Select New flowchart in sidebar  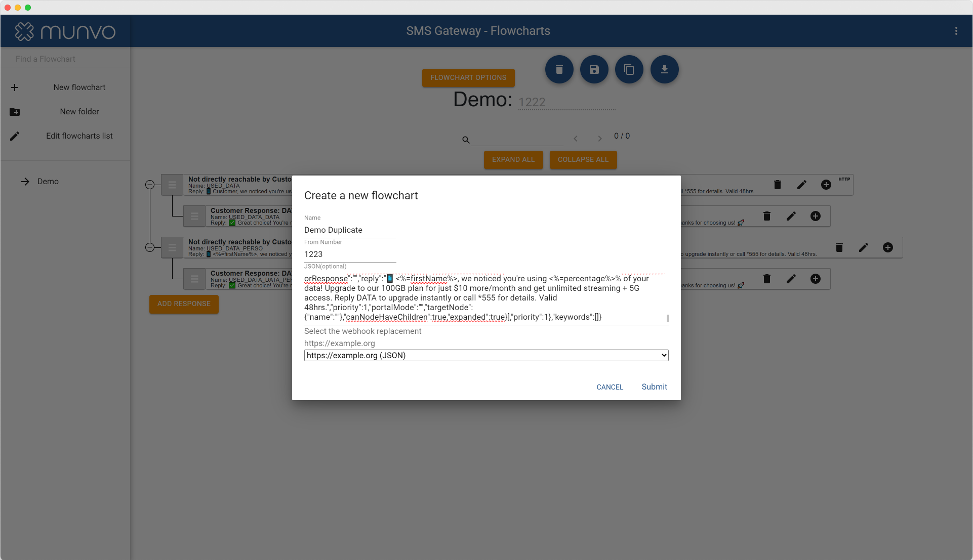coord(79,88)
